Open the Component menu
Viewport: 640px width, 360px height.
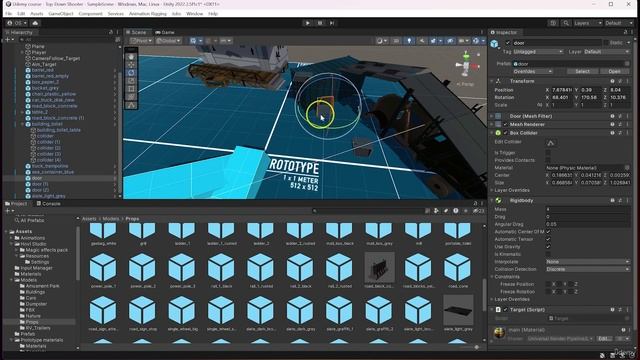[x=91, y=13]
